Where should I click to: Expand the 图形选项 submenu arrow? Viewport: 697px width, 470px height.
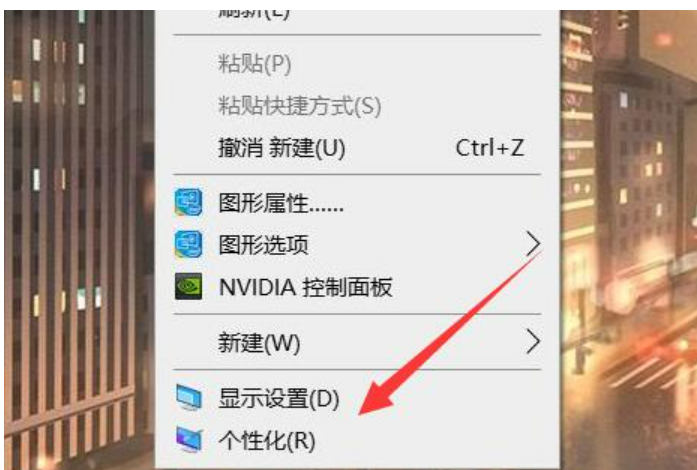point(533,244)
